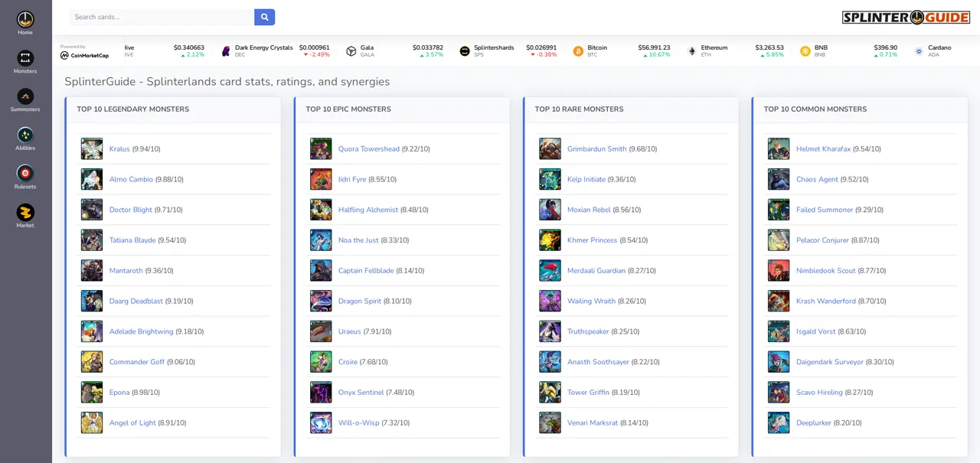
Task: Open the Isgald Vorst link
Action: click(x=816, y=331)
